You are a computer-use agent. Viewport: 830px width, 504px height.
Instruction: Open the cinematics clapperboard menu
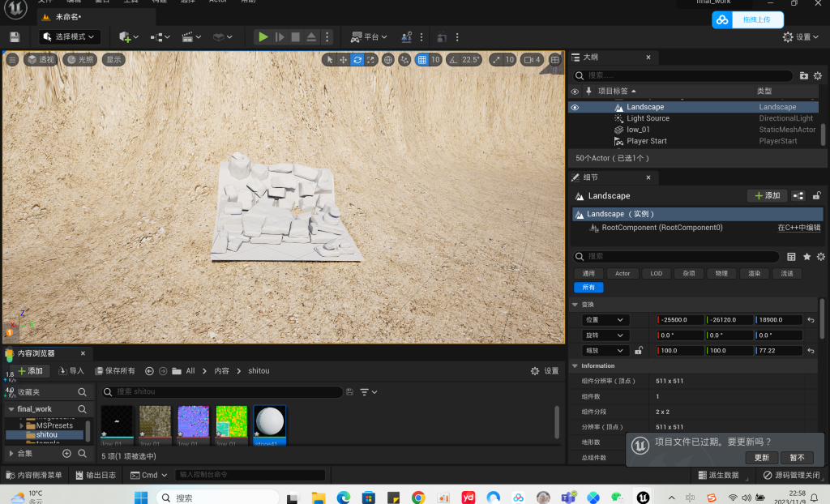point(191,37)
